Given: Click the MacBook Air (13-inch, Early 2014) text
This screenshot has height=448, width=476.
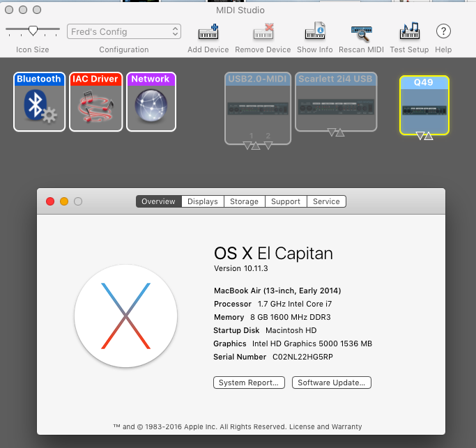Looking at the screenshot, I should point(277,291).
